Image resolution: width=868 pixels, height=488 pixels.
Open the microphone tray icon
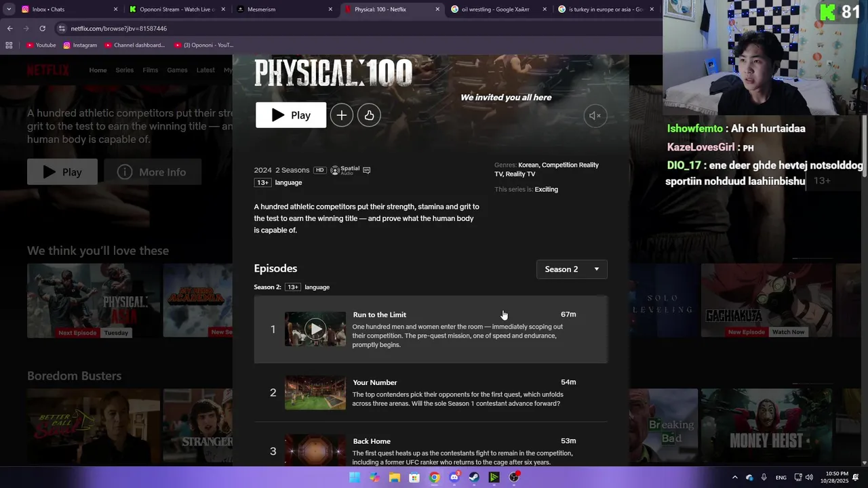(x=764, y=477)
